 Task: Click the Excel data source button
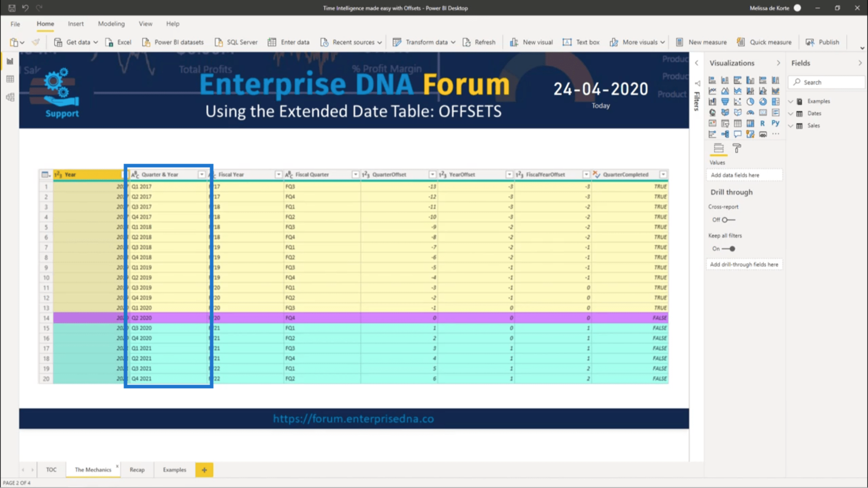tap(118, 42)
